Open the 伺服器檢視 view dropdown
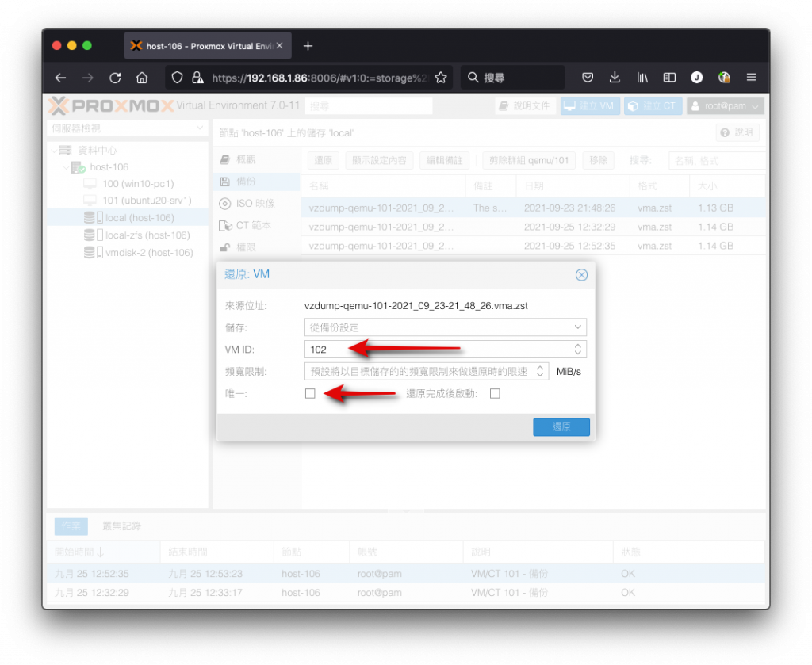Image resolution: width=812 pixels, height=665 pixels. pyautogui.click(x=128, y=128)
